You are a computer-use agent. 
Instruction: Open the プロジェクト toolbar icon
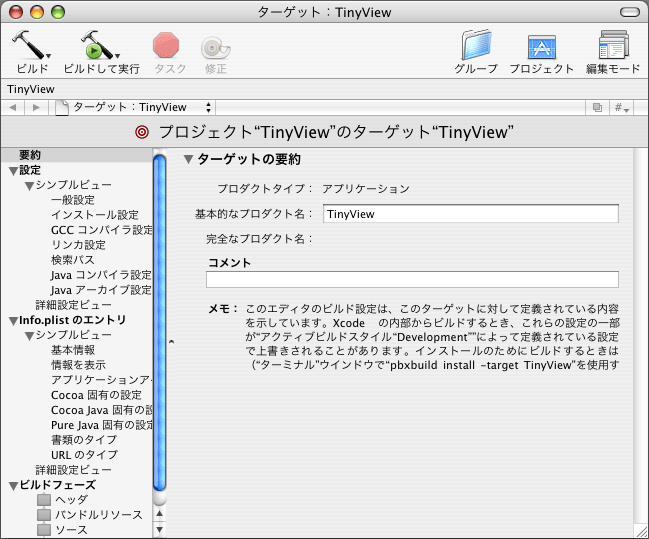point(541,46)
